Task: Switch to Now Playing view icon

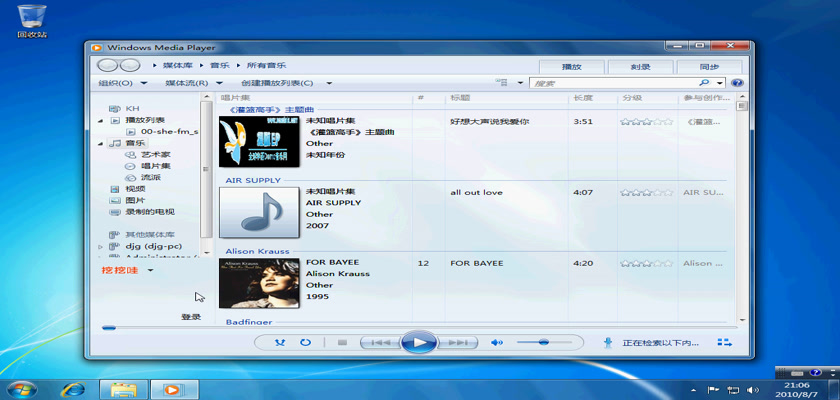Action: click(724, 343)
